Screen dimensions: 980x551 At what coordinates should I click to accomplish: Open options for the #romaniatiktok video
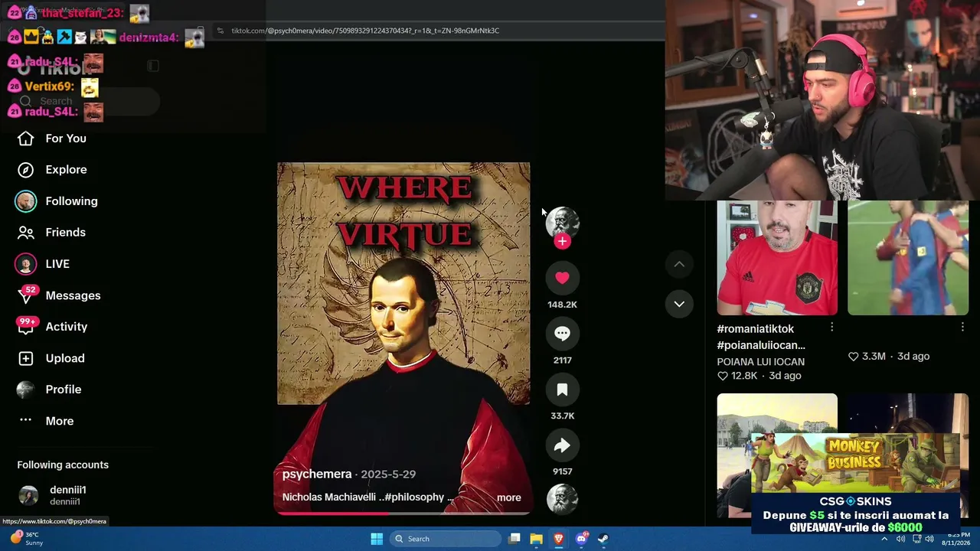(x=831, y=328)
